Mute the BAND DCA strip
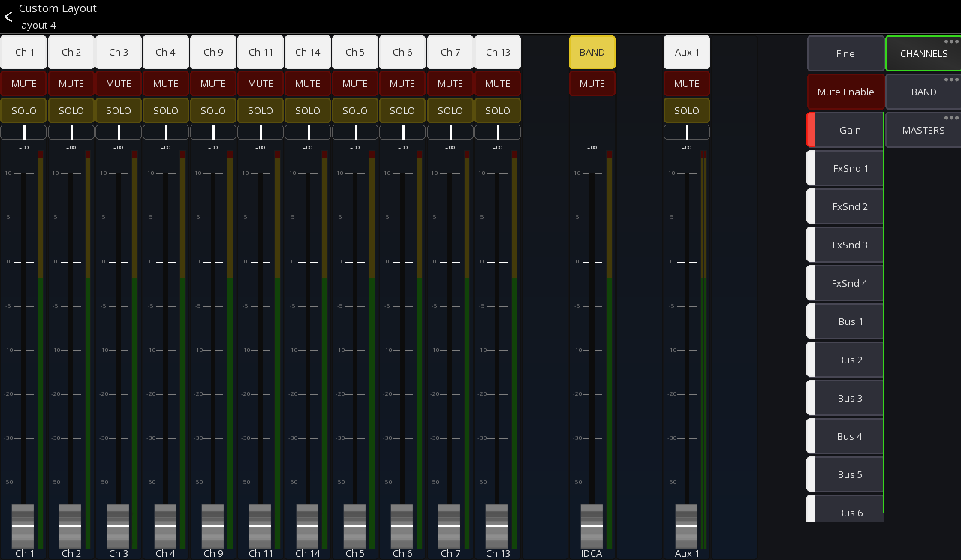The image size is (961, 560). point(592,83)
